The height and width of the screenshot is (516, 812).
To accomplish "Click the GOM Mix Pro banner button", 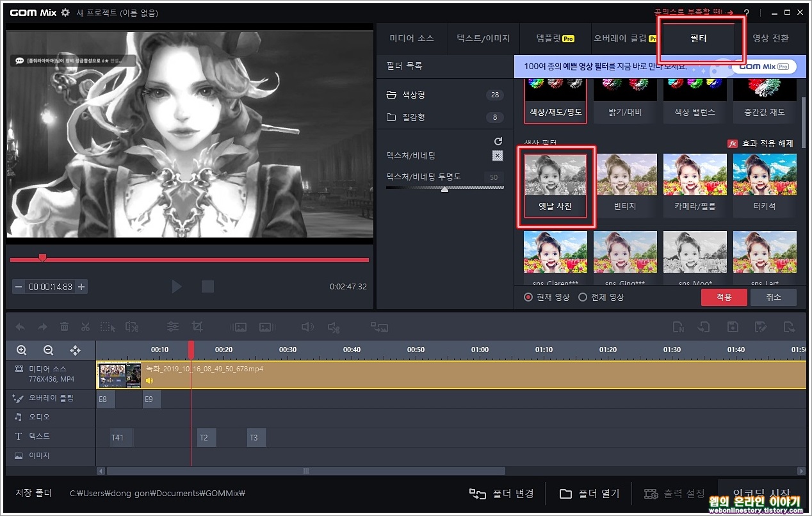I will tap(764, 66).
